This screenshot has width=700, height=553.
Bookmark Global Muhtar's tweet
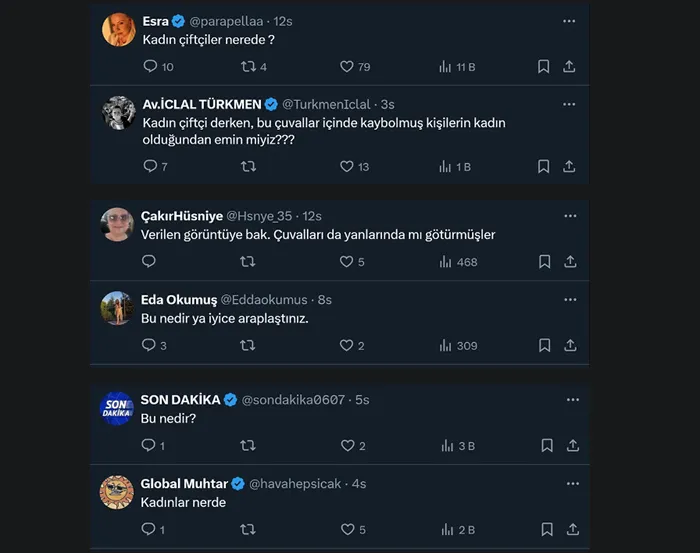(x=546, y=529)
